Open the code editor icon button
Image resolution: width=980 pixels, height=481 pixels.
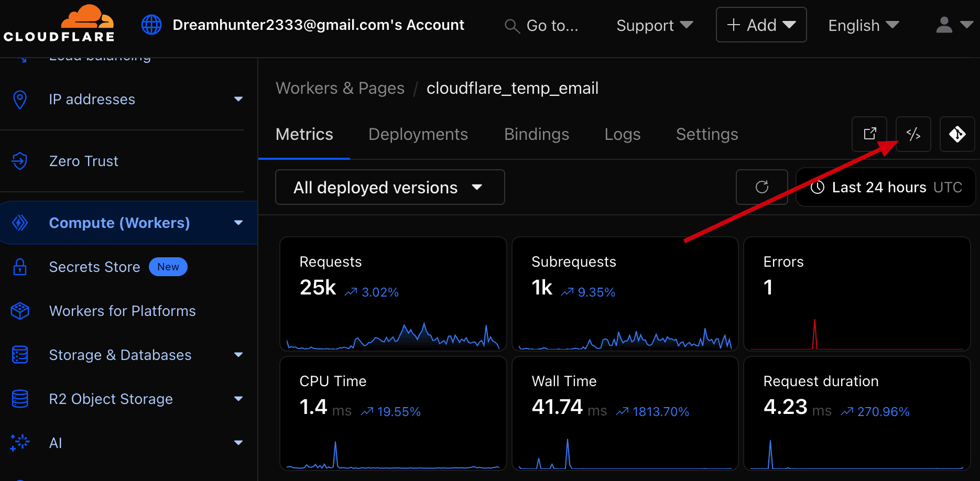pos(913,134)
